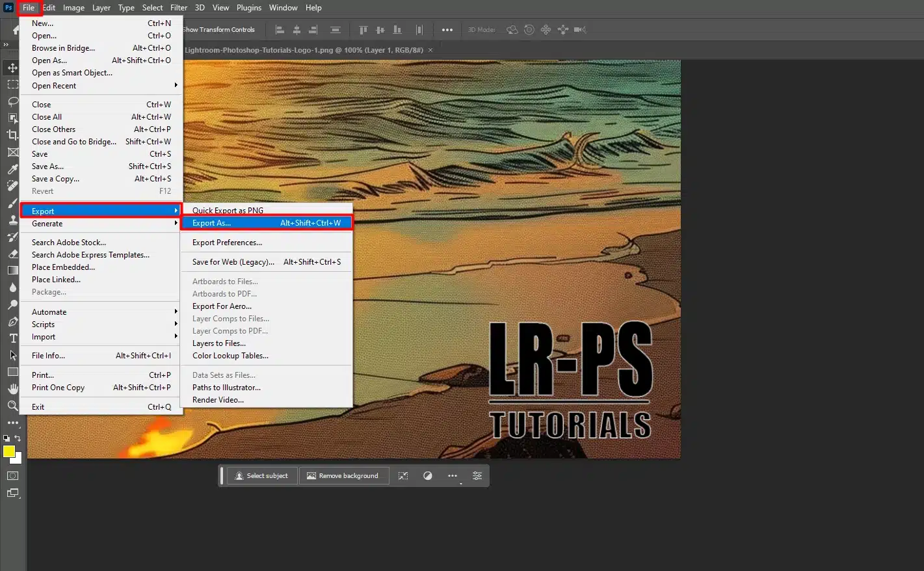Select the Gradient tool
This screenshot has height=571, width=924.
tap(12, 271)
